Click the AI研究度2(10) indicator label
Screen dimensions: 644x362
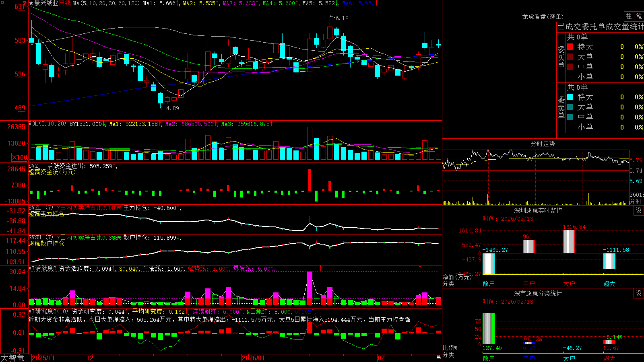pyautogui.click(x=48, y=311)
